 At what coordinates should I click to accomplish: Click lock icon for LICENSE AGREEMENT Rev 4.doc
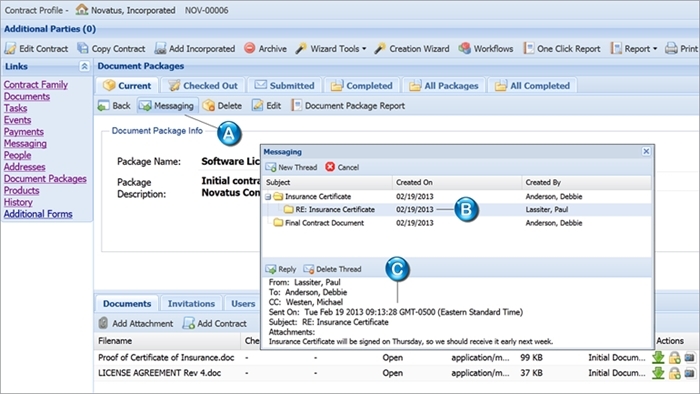(674, 373)
